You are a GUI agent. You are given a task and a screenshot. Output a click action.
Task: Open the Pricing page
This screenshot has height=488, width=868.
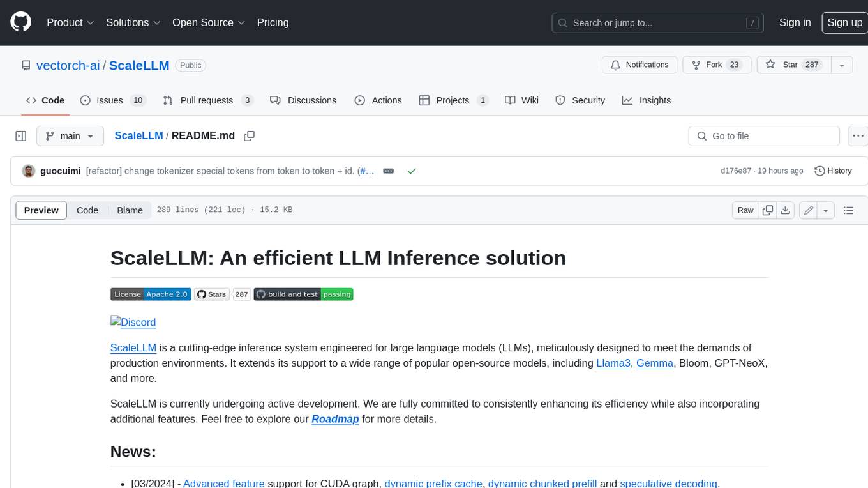click(273, 22)
